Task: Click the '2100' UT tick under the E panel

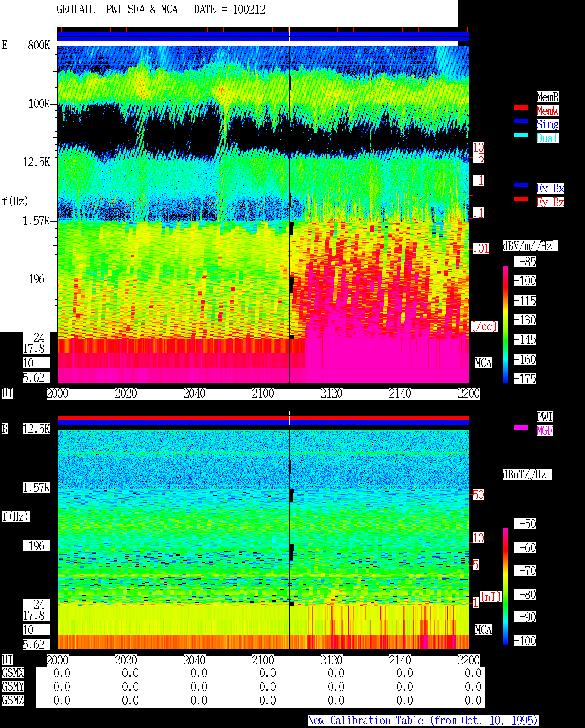Action: pyautogui.click(x=263, y=393)
